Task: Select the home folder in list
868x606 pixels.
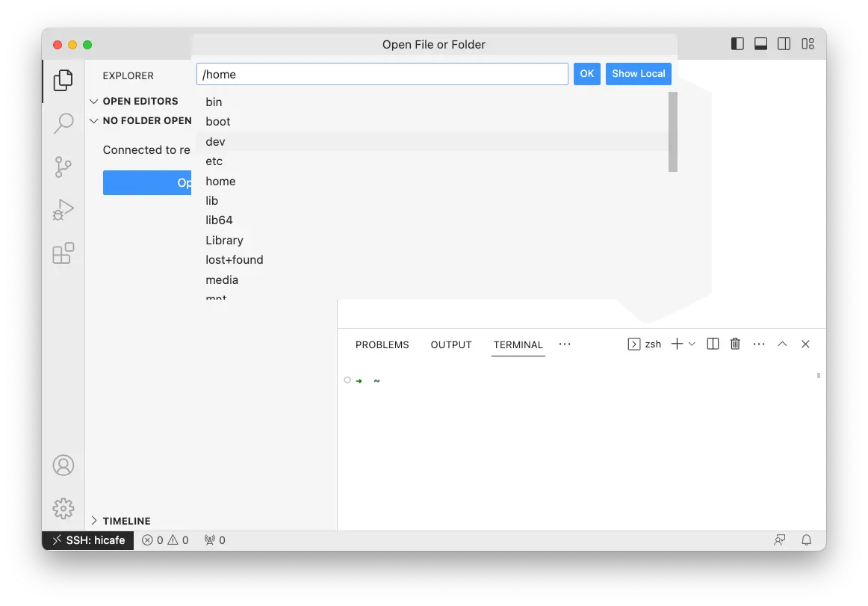Action: pyautogui.click(x=220, y=181)
